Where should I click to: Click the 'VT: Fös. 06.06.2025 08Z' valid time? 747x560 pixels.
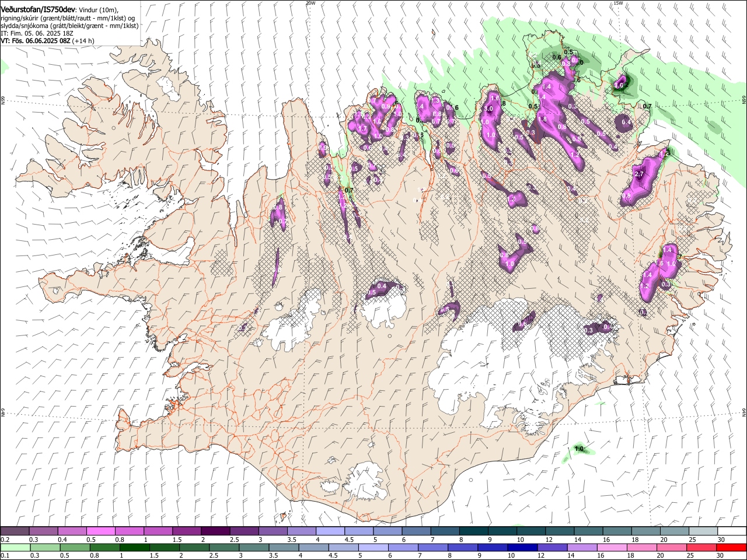(36, 41)
